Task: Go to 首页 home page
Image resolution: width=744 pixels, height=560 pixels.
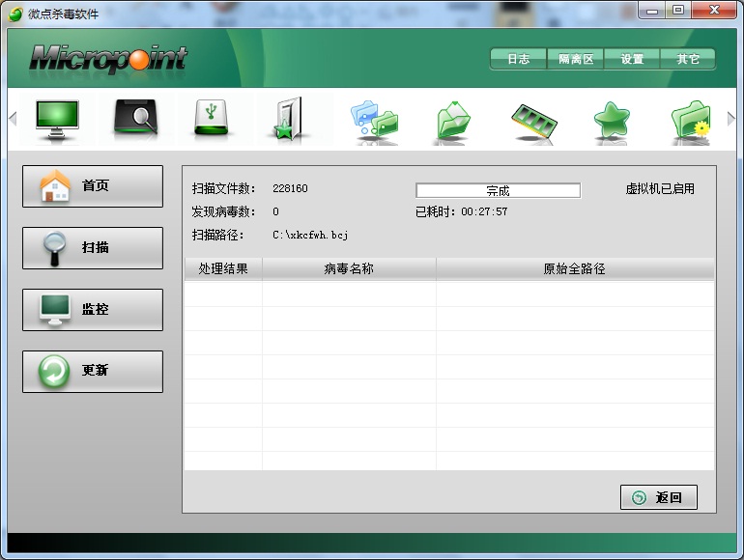Action: [93, 186]
